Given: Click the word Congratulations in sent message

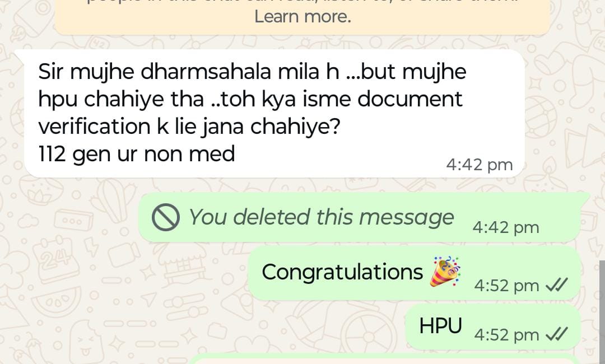Looking at the screenshot, I should click(x=342, y=272).
